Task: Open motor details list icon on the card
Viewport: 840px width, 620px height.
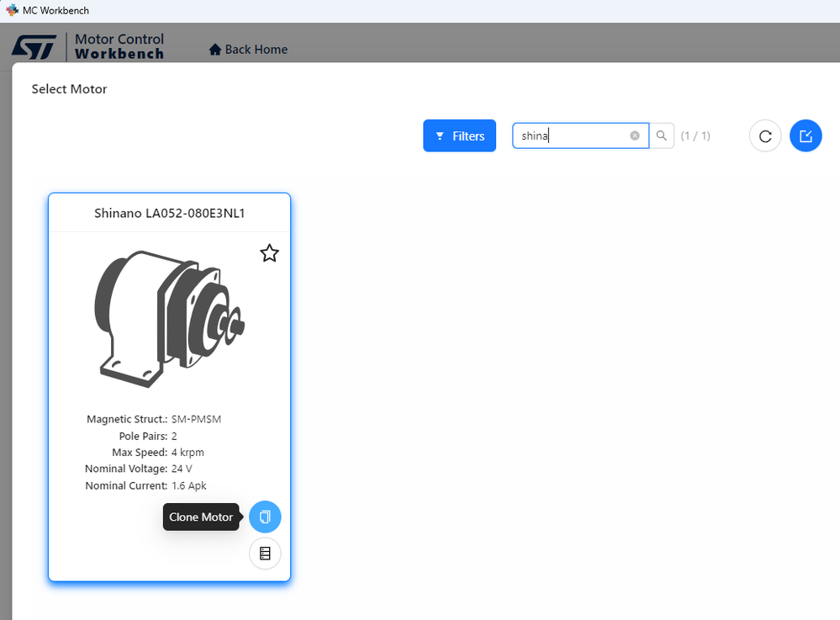Action: pos(265,553)
